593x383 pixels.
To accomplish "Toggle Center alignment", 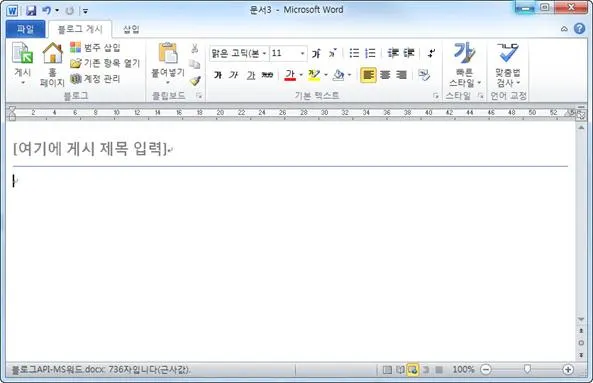I will [x=385, y=75].
